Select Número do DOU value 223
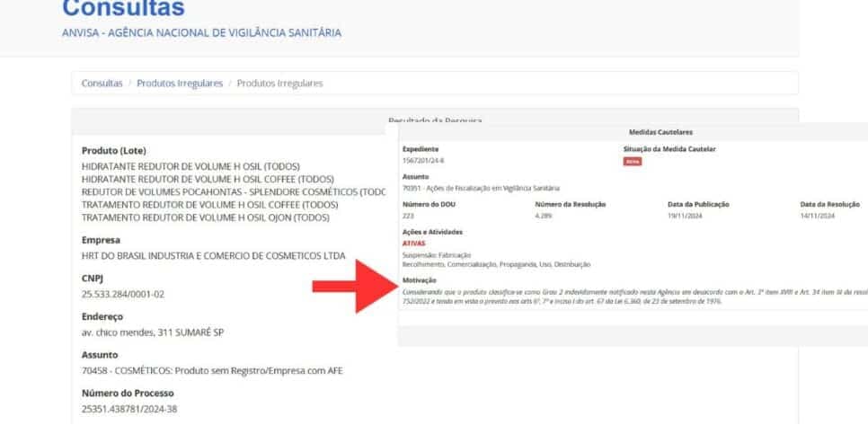This screenshot has height=434, width=868. (x=408, y=216)
